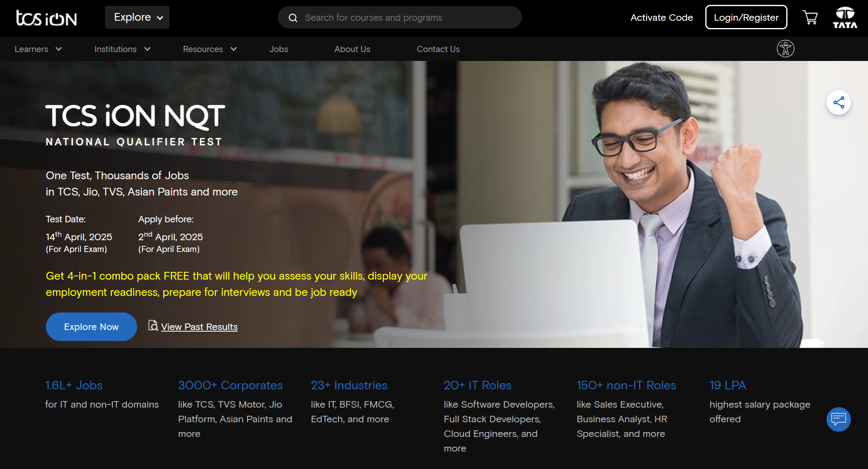Click the Apply before 2nd April, 2025 text
This screenshot has height=469, width=868.
(170, 237)
